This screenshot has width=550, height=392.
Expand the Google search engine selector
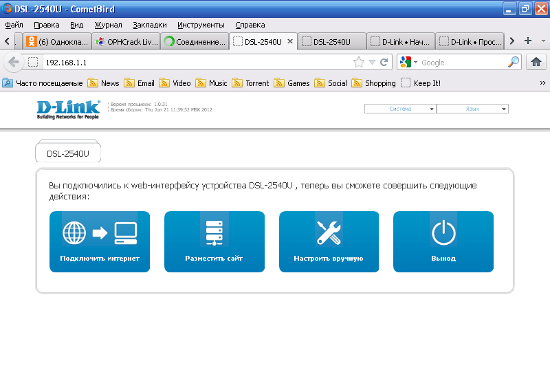[x=408, y=63]
